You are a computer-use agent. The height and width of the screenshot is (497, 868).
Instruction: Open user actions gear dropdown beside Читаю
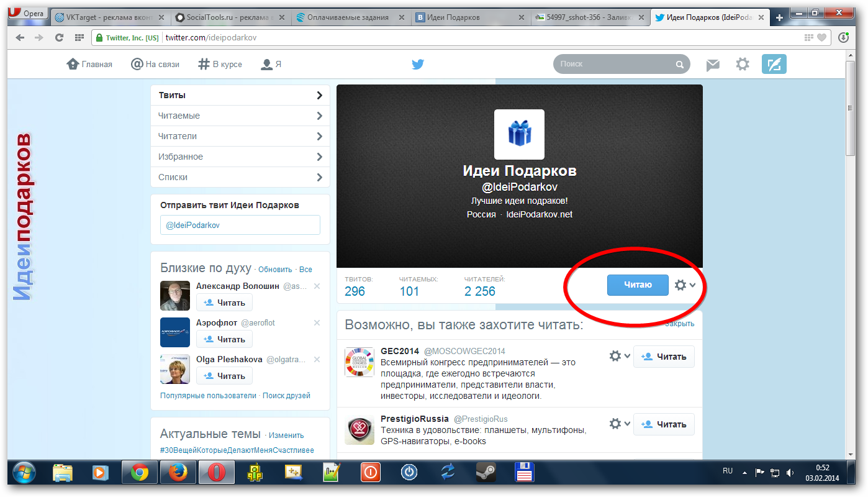coord(685,285)
